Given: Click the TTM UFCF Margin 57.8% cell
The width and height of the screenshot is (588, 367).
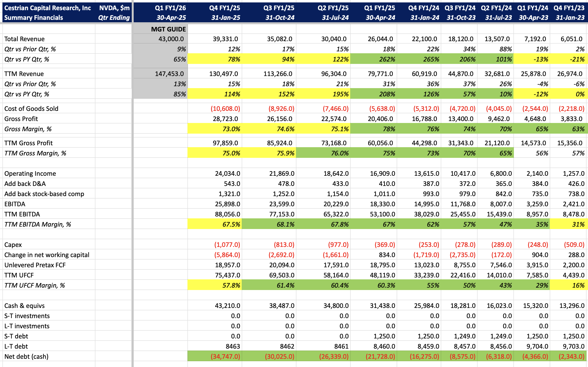Looking at the screenshot, I should (231, 285).
